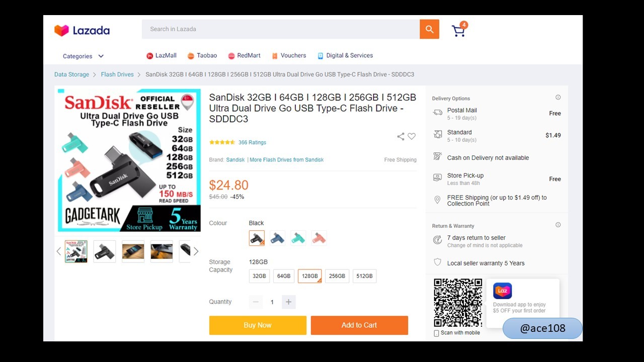Add product to wishlist with heart icon
Screen dimensions: 644x362
click(x=412, y=136)
